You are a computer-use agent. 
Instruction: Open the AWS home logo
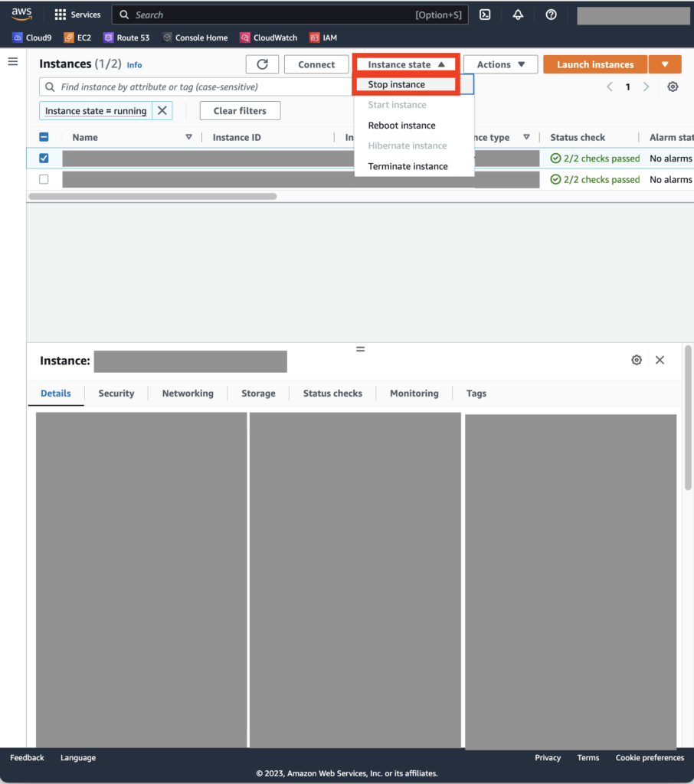tap(21, 14)
